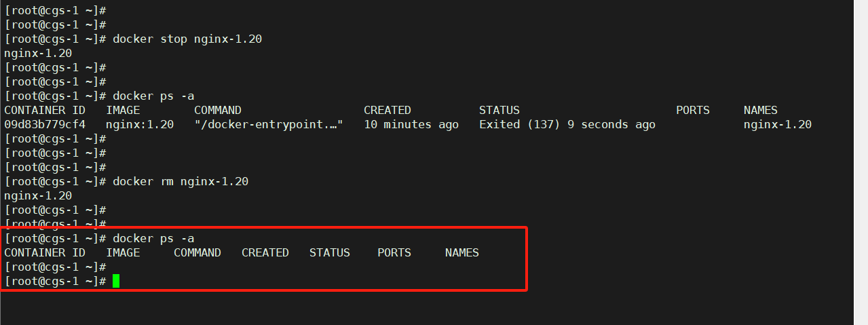Click the "/docker-entrypoint.…" command value
The width and height of the screenshot is (868, 325).
click(269, 124)
